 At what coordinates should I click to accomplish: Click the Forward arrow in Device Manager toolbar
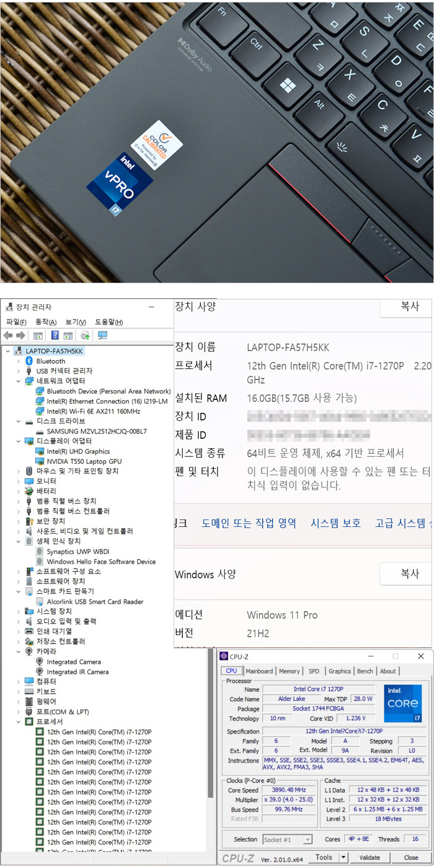pos(20,335)
